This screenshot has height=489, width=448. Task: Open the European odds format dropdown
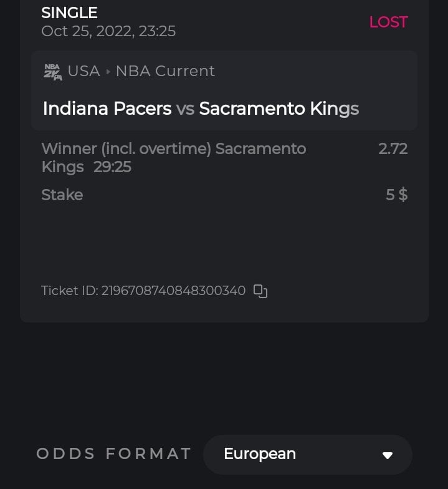click(x=307, y=455)
